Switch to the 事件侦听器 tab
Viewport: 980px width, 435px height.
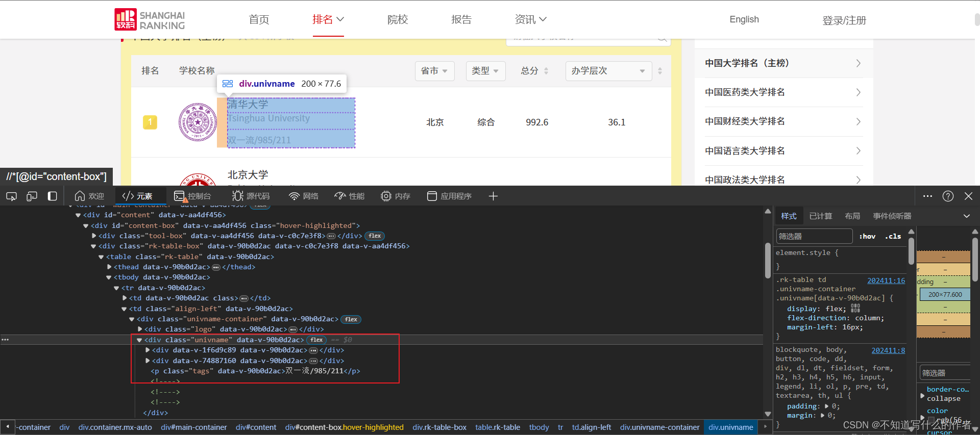892,216
